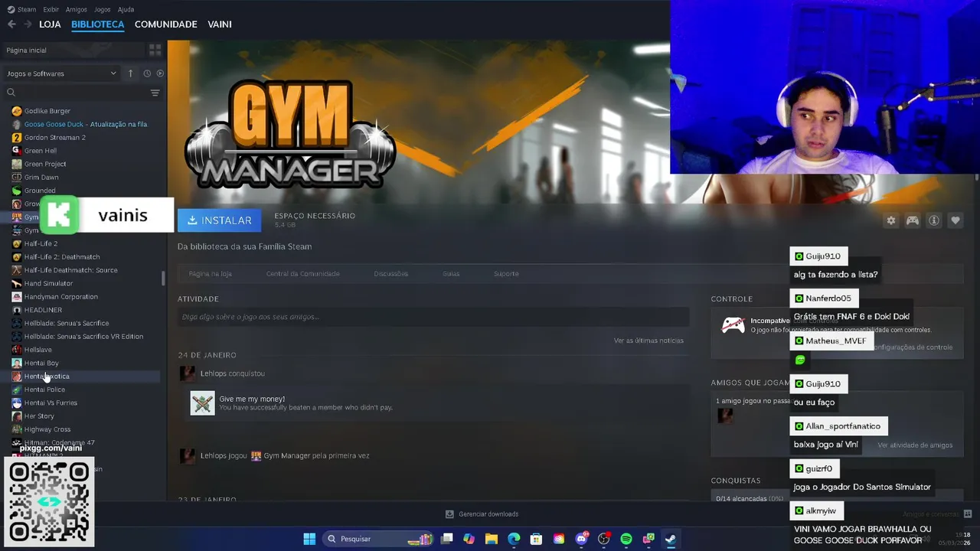The height and width of the screenshot is (551, 980).
Task: Open Discord from taskbar
Action: [581, 539]
